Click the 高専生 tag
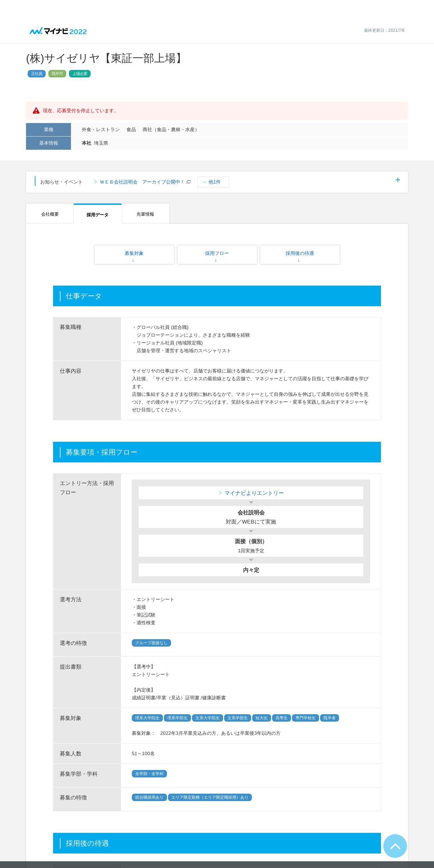This screenshot has width=434, height=868. point(282,718)
